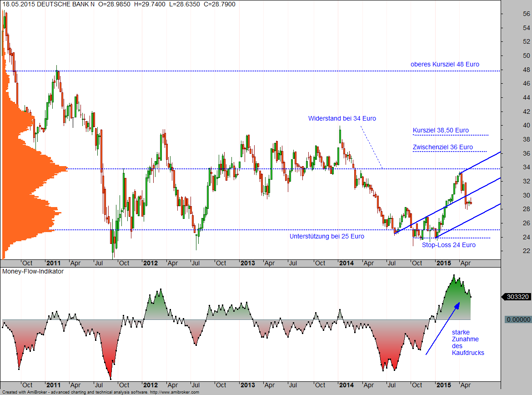Viewport: 532px width, 395px height.
Task: Click the 2014 label on the price chart's time axis
Action: click(x=346, y=263)
